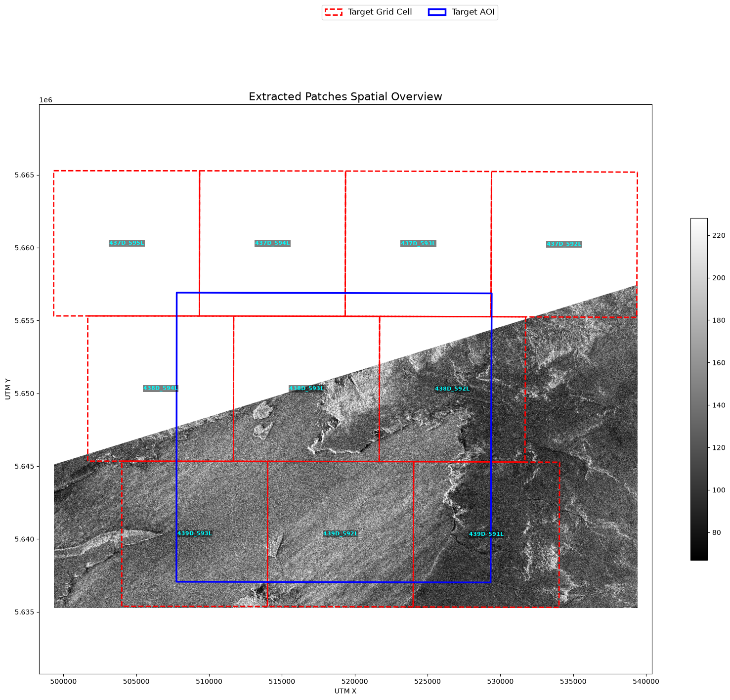Click the 530000 x-axis tick label
730x700 pixels.
tap(500, 681)
